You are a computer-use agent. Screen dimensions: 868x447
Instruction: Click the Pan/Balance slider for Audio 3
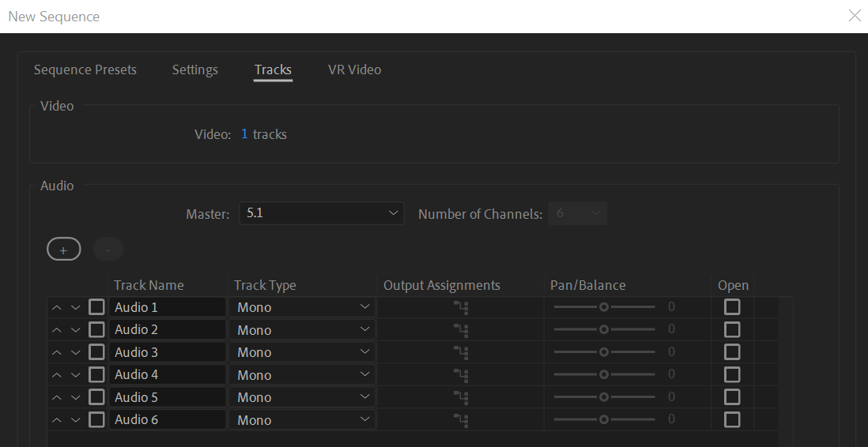604,352
